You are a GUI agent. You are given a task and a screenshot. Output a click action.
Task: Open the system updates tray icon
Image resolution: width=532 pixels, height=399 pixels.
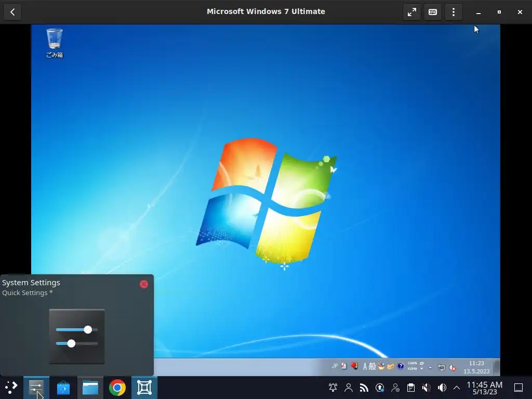(380, 388)
